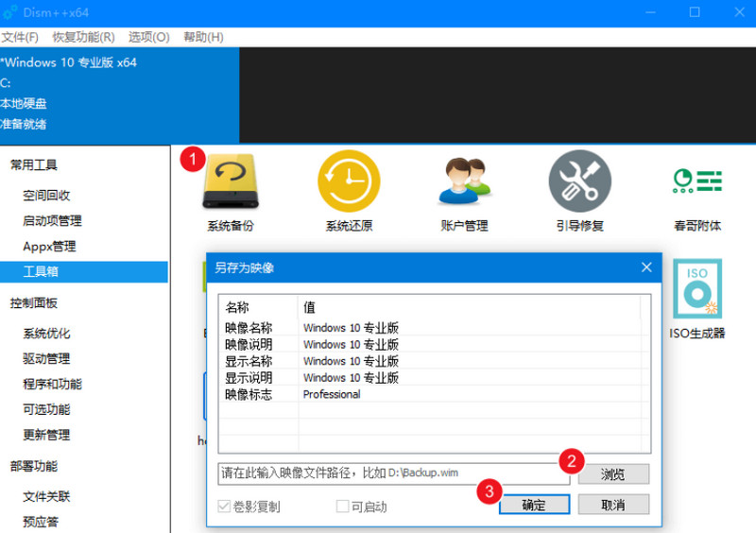756x533 pixels.
Task: Open the 文件(F) menu
Action: pos(20,37)
